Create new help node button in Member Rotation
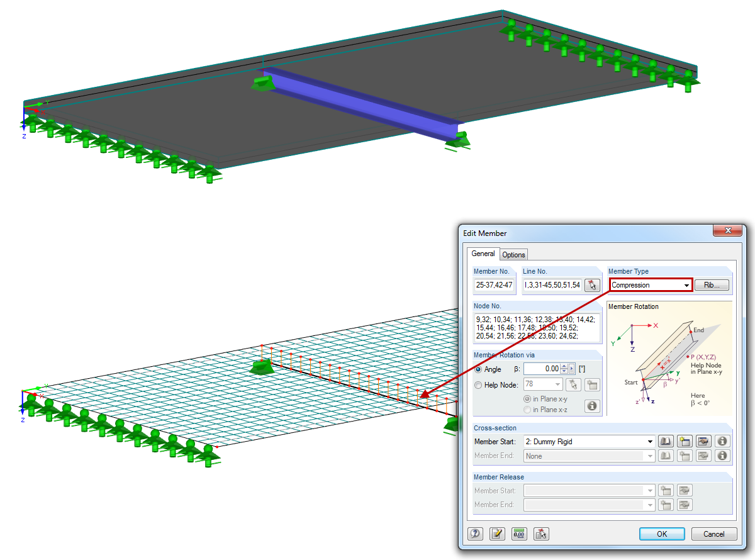This screenshot has width=755, height=560. (592, 385)
